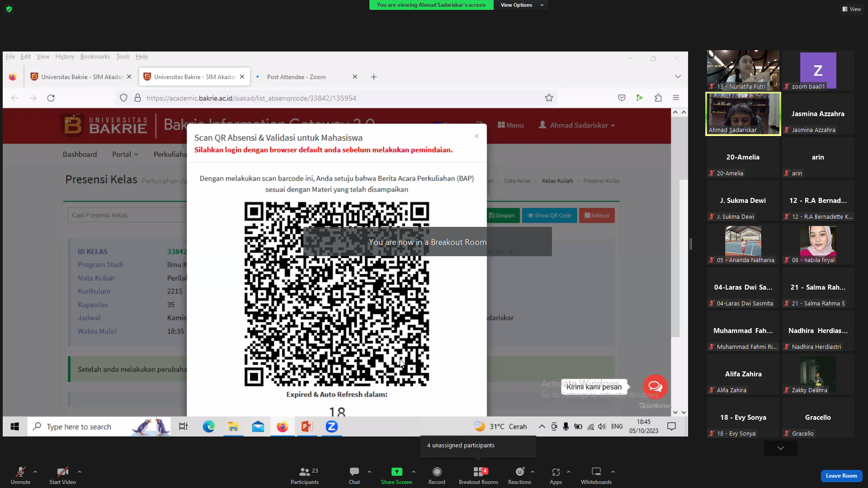The image size is (868, 488).
Task: Click the Leave Room button
Action: pos(841,476)
